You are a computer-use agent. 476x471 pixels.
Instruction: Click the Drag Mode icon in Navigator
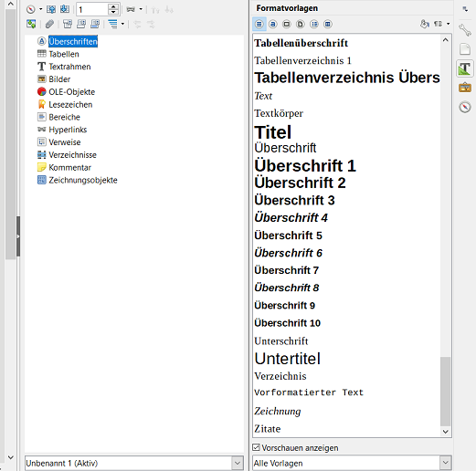131,9
